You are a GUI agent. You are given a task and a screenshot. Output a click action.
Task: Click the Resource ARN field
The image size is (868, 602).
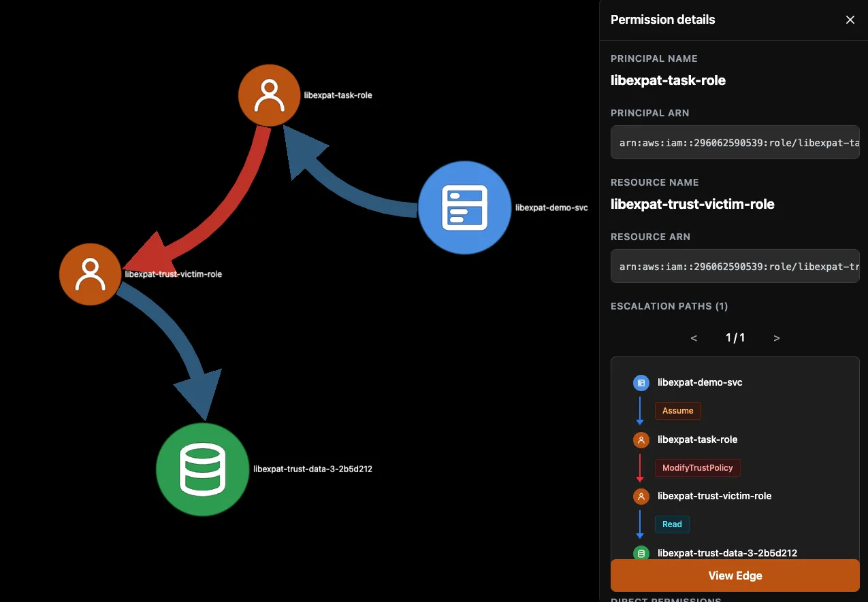735,267
